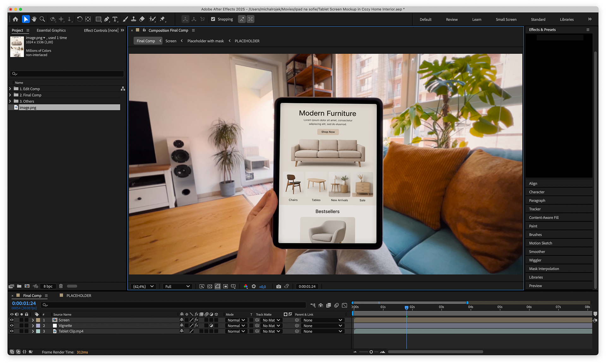The image size is (606, 364).
Task: Select the Rectangle shape tool
Action: point(98,19)
